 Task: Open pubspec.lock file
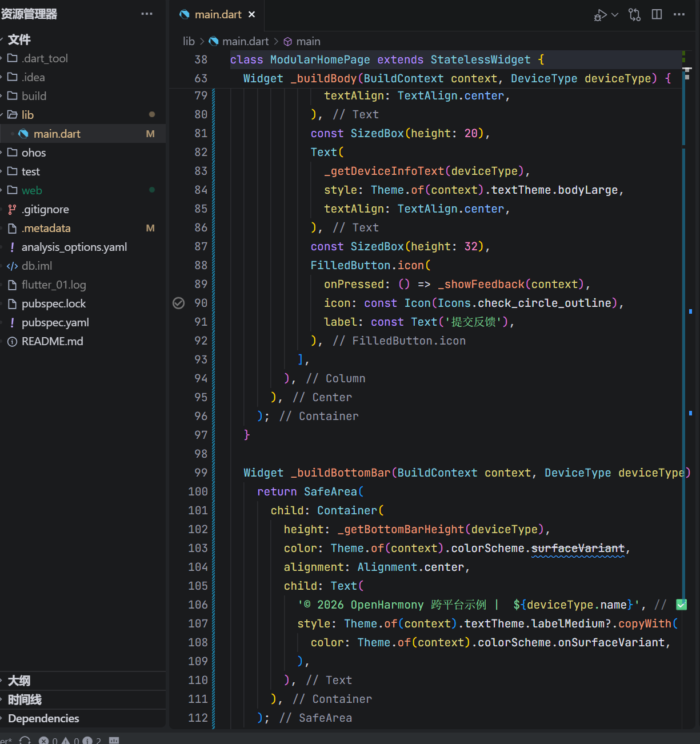pos(83,303)
